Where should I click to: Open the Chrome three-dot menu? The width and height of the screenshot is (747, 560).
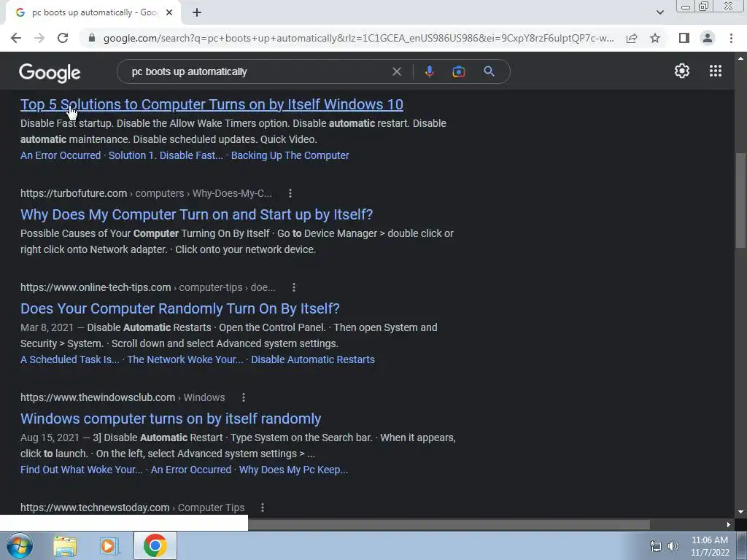click(731, 38)
